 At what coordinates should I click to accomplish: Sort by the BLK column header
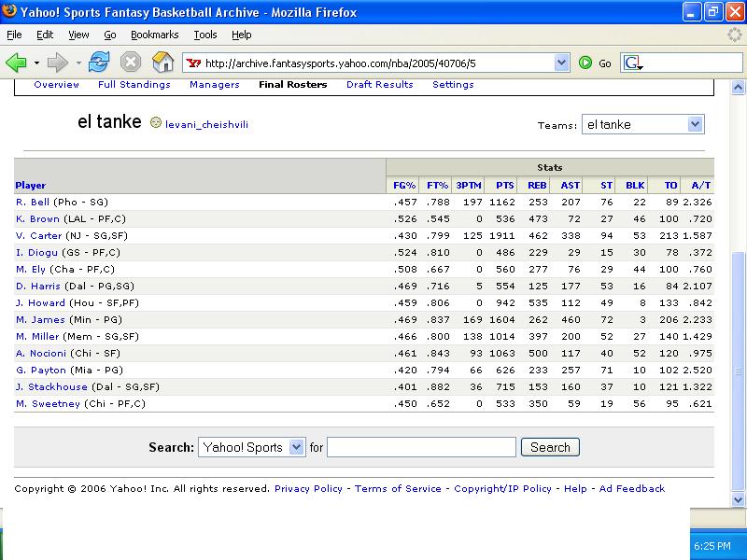(635, 185)
